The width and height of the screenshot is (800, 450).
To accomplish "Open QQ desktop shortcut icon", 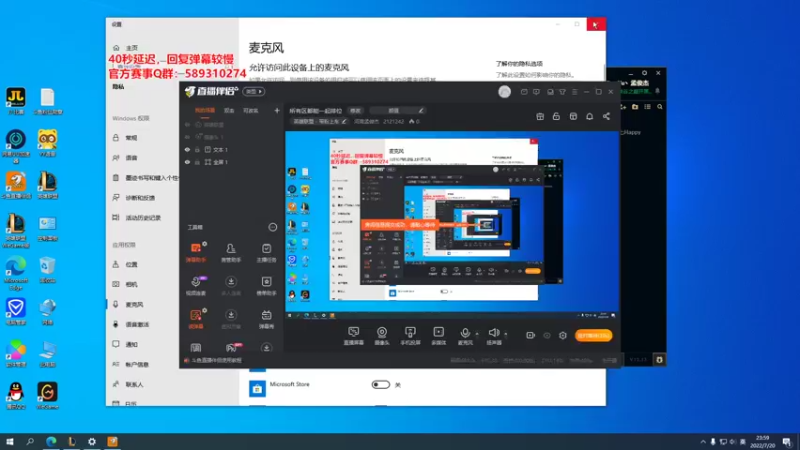I will click(x=16, y=395).
